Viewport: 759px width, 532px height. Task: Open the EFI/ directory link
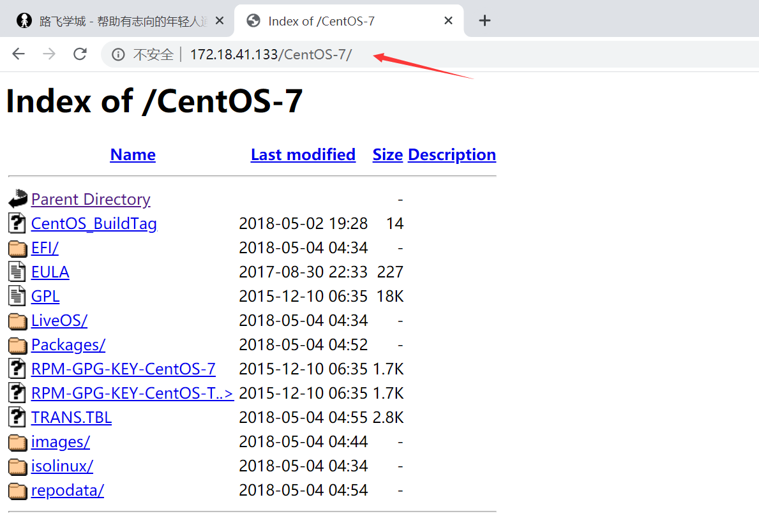[x=45, y=248]
